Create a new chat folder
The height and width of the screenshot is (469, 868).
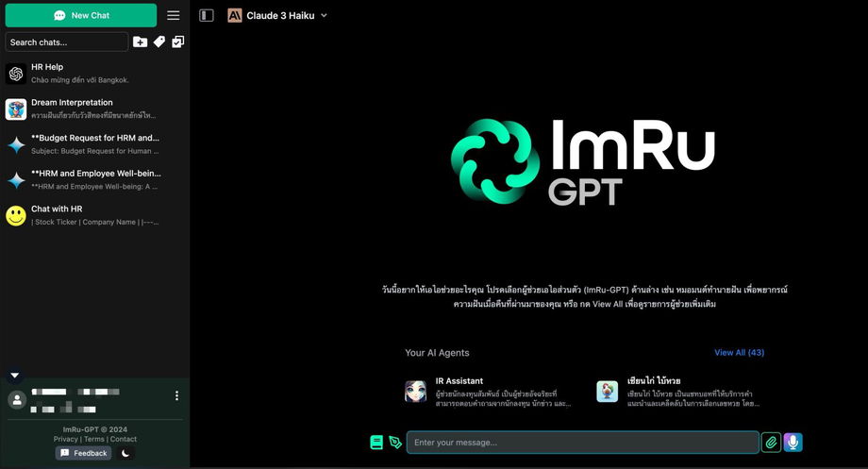coord(140,42)
